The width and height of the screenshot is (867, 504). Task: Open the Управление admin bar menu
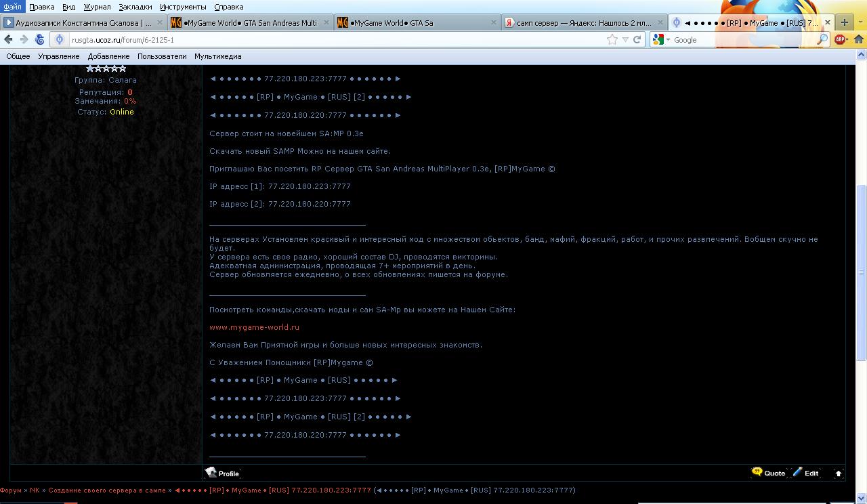click(x=59, y=56)
